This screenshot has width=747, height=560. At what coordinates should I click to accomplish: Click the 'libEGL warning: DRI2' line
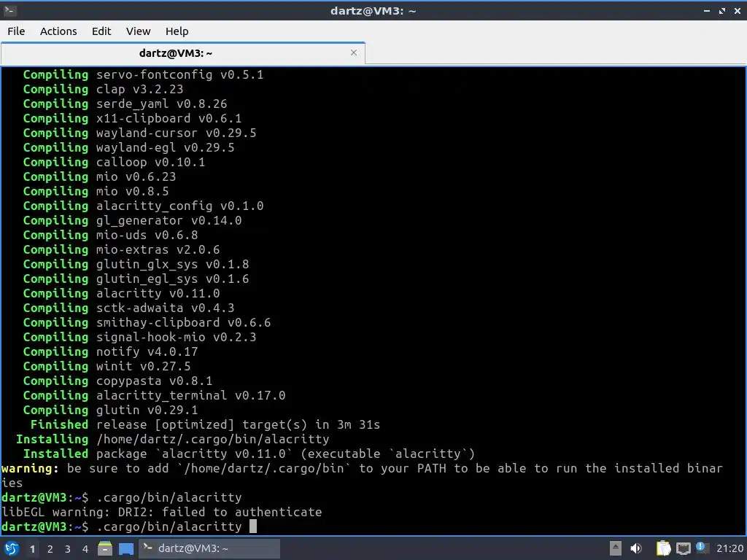pyautogui.click(x=161, y=512)
